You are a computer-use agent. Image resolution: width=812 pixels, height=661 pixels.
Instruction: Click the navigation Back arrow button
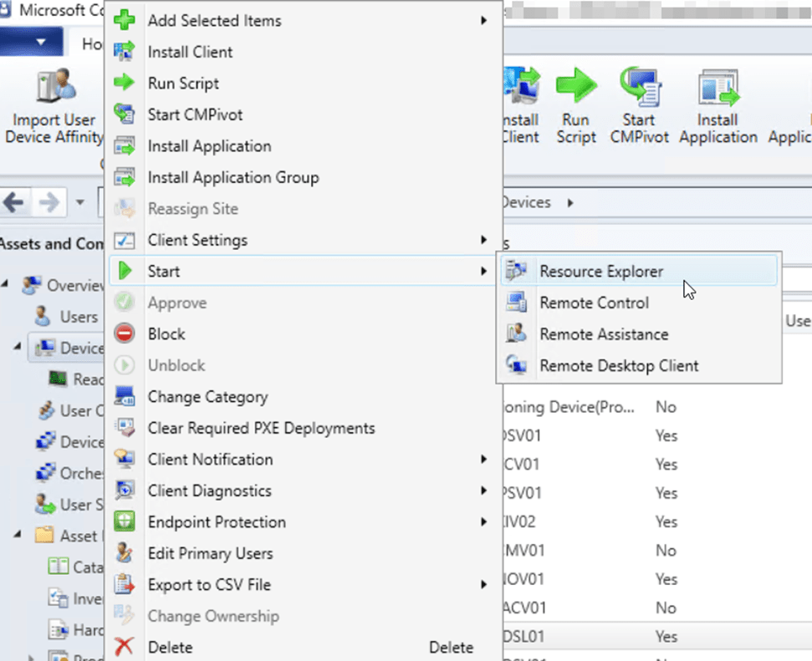click(16, 202)
